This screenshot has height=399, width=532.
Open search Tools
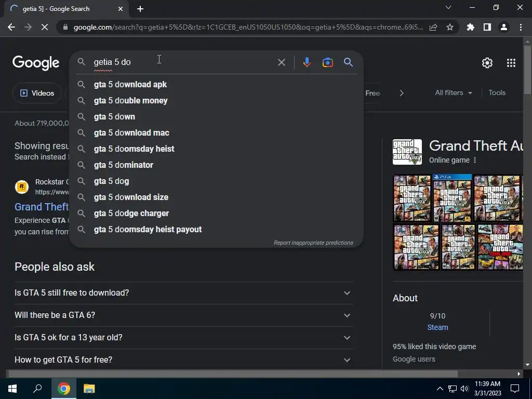[x=497, y=92]
